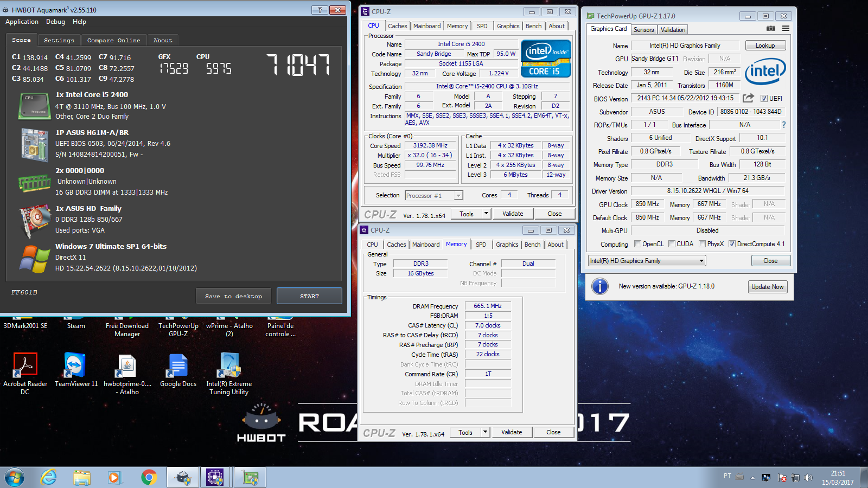Click the Lookup button in GPU-Z
The height and width of the screenshot is (488, 868).
coord(765,46)
